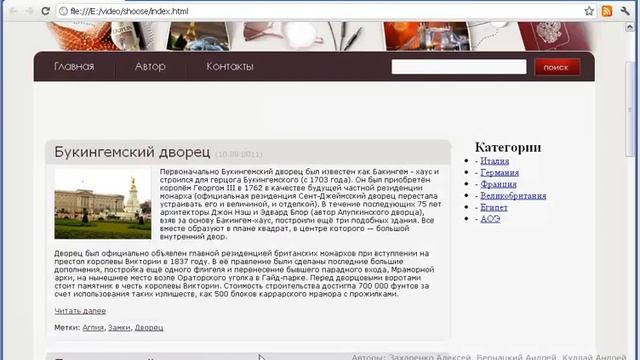This screenshot has width=640, height=360.
Task: Click the scrollbar up arrow
Action: point(629,27)
